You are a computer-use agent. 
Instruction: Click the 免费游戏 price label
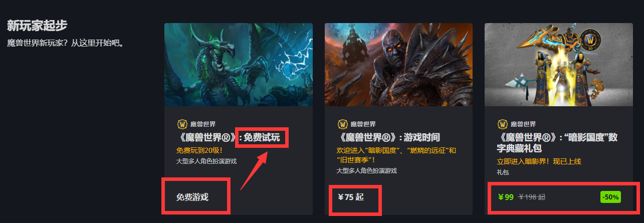click(192, 197)
